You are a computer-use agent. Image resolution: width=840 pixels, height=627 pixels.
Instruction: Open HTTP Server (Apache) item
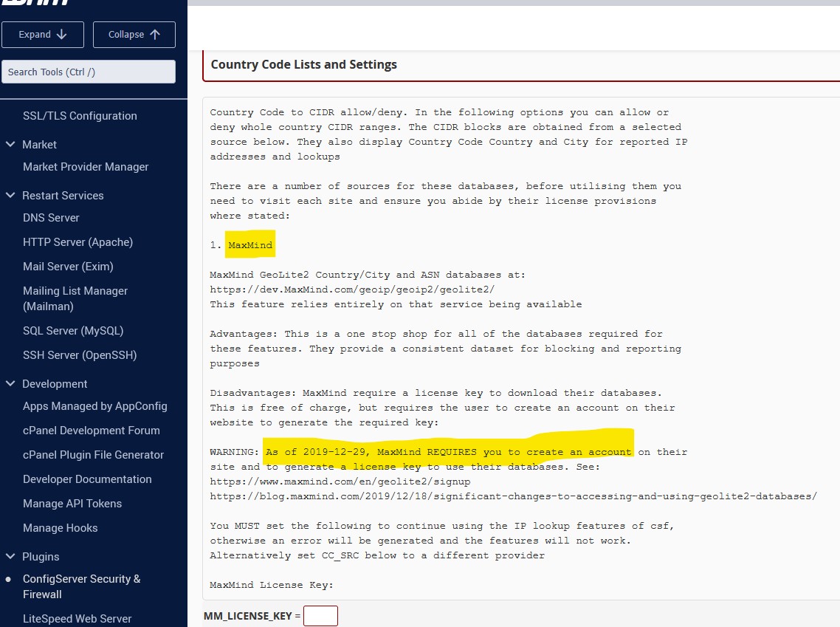point(78,242)
